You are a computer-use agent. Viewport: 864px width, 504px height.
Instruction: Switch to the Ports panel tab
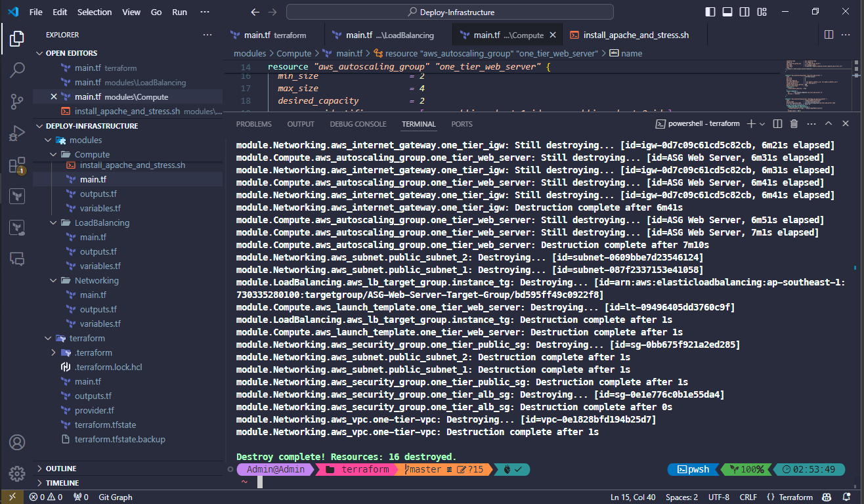(x=462, y=124)
